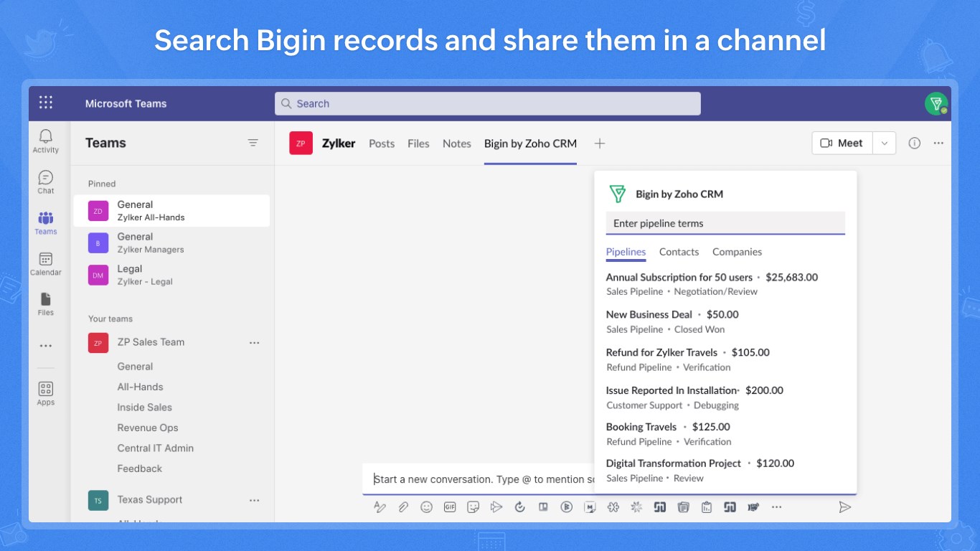Show more apps ellipsis in left rail
The image size is (980, 551).
(46, 346)
